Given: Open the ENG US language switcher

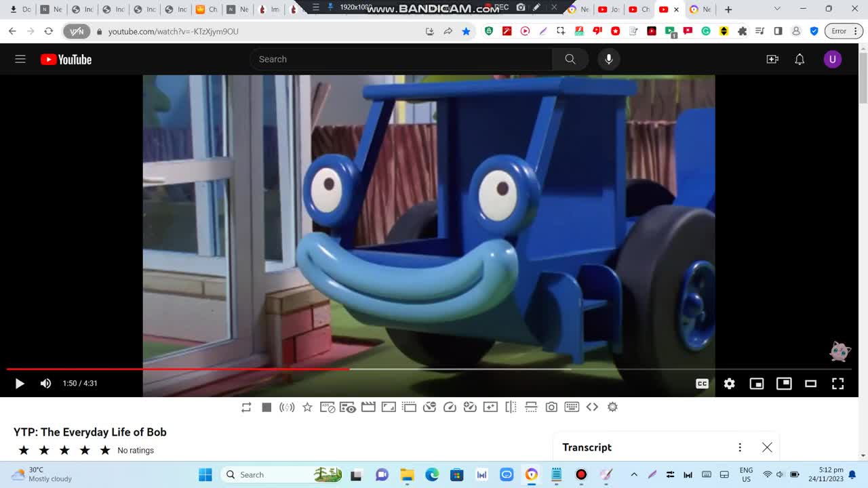Looking at the screenshot, I should 746,474.
